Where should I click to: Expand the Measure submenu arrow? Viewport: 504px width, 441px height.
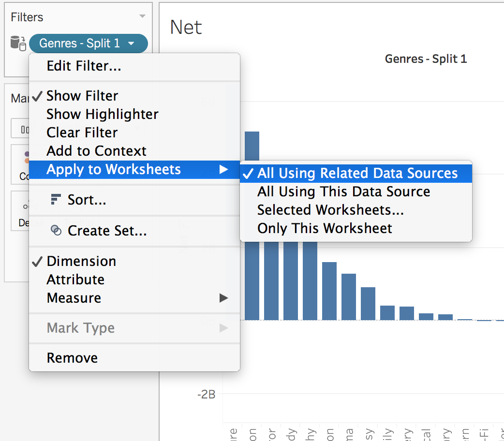coord(223,298)
